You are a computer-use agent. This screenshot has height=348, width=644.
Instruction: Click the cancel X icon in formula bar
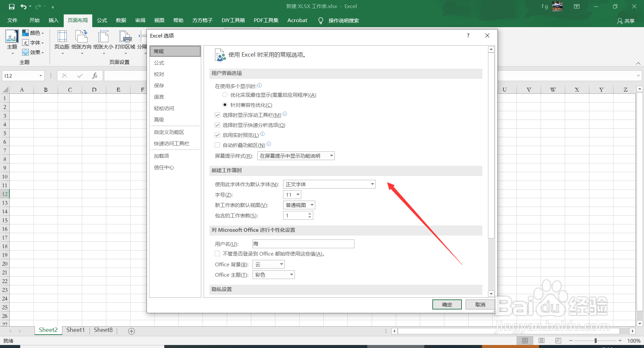[x=64, y=76]
